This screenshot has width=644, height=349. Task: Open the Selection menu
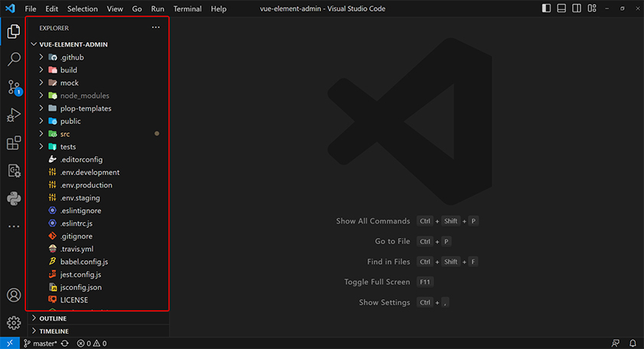[83, 8]
